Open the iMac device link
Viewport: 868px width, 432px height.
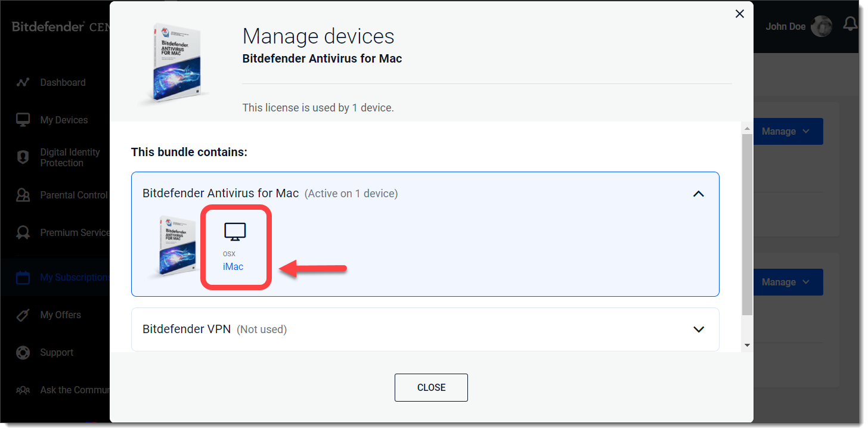click(233, 266)
